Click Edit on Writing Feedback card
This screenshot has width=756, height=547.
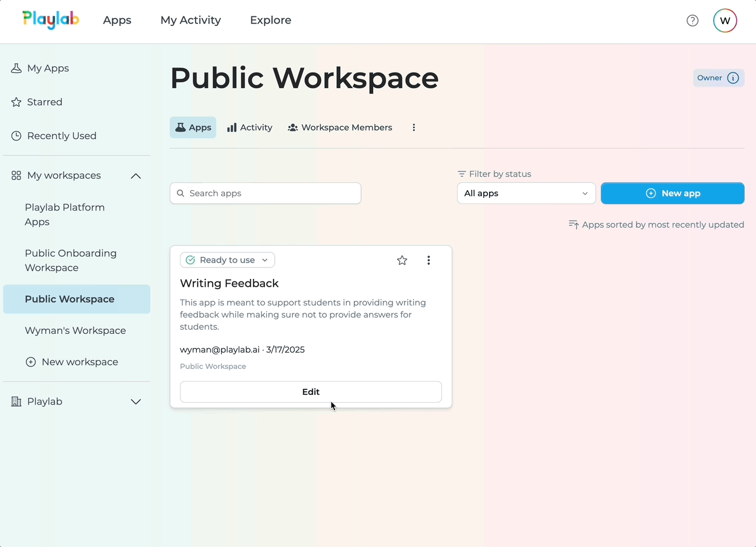coord(311,392)
